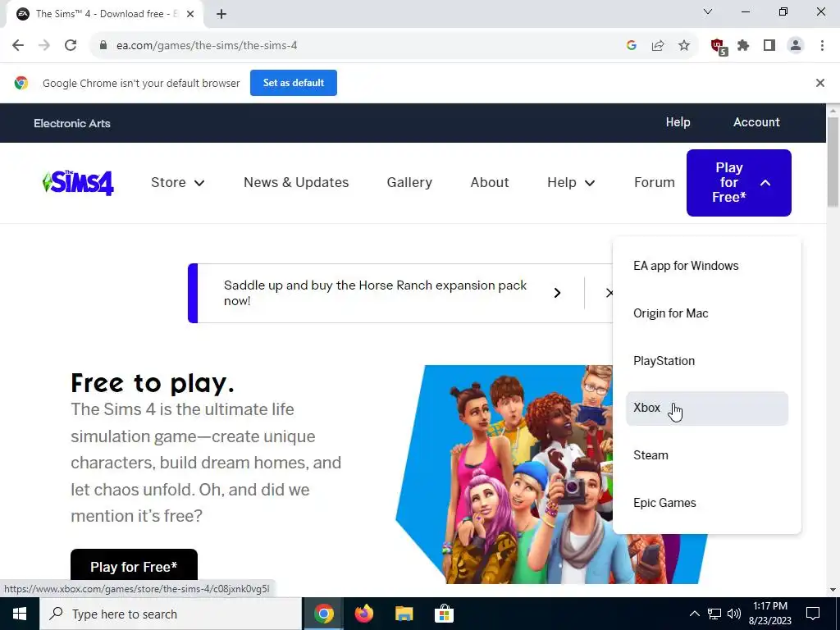Open the notification center icon

[813, 614]
